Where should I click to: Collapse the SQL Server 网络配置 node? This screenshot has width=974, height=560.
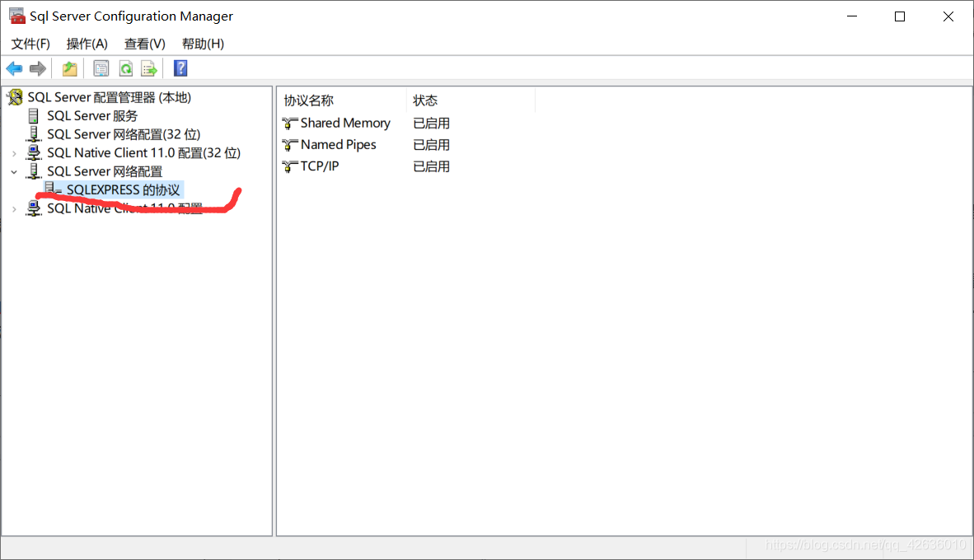tap(14, 172)
